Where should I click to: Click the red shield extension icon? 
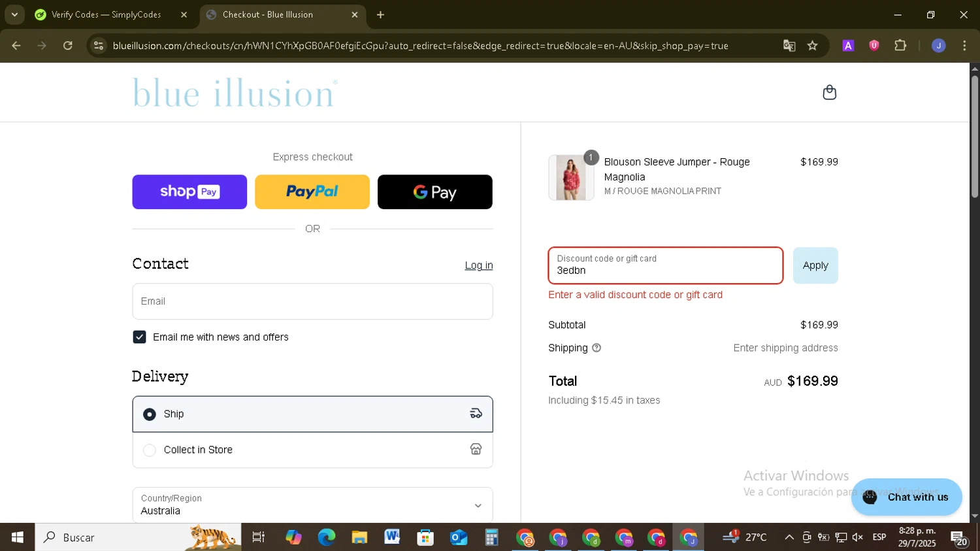pyautogui.click(x=874, y=46)
